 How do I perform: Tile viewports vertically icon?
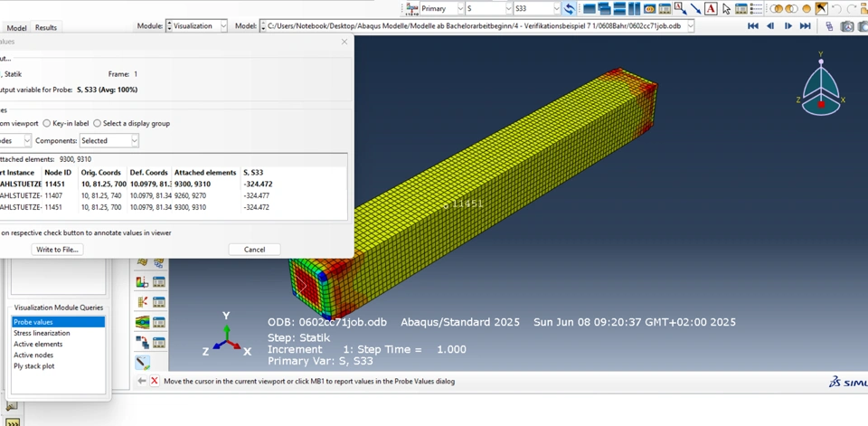(x=635, y=9)
